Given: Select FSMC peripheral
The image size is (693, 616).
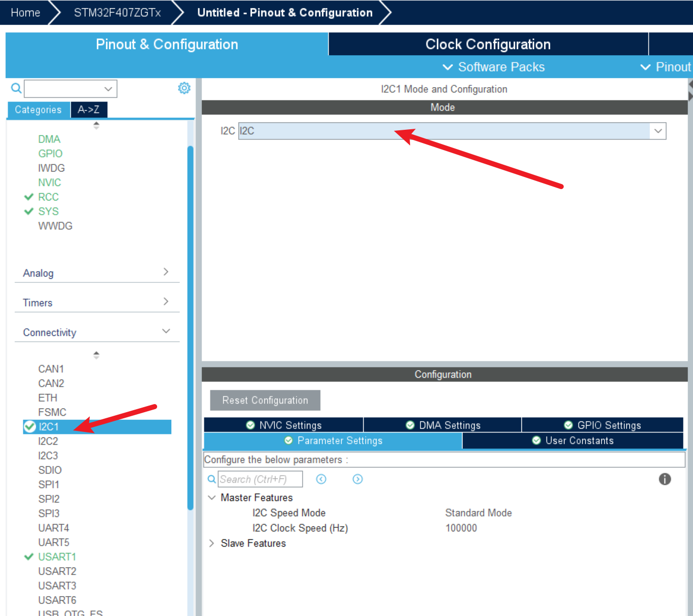Looking at the screenshot, I should pyautogui.click(x=52, y=412).
